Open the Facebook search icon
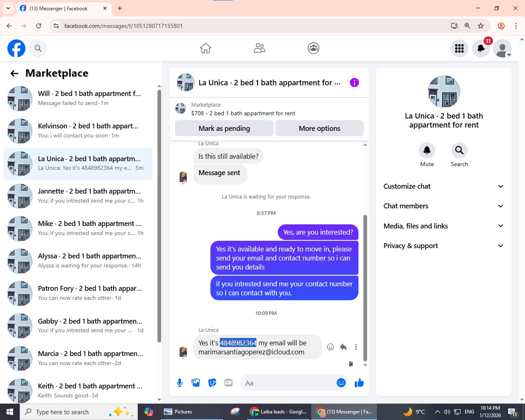The height and width of the screenshot is (420, 525). tap(38, 48)
